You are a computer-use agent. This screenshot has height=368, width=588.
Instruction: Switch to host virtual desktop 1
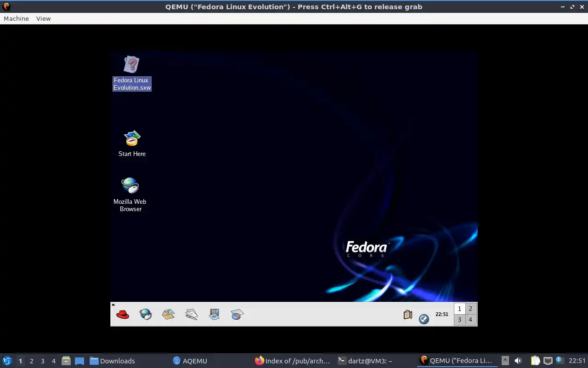tap(20, 361)
